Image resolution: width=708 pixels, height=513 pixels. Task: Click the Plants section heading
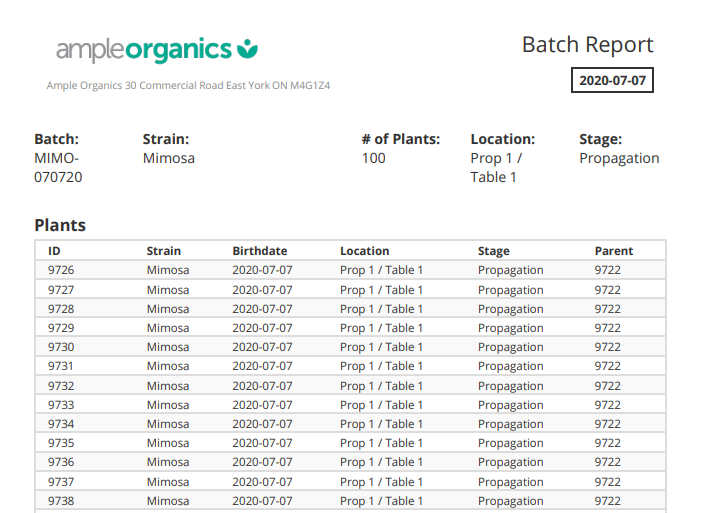[x=60, y=225]
